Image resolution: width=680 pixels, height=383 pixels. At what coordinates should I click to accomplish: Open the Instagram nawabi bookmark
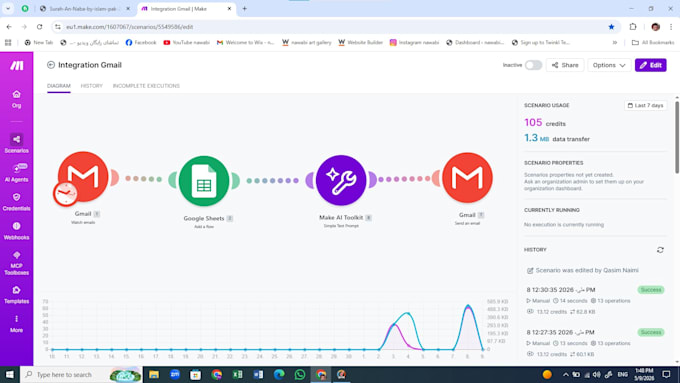(x=414, y=43)
